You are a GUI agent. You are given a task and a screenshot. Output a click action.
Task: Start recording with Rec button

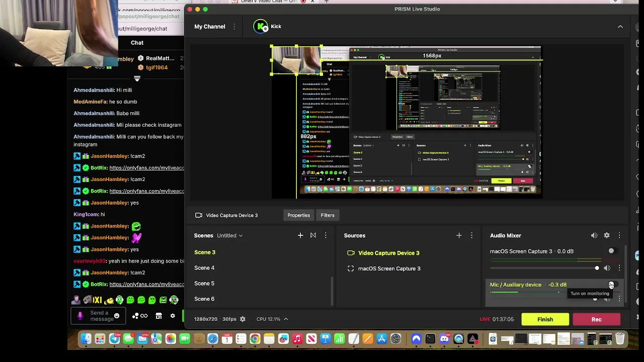596,319
